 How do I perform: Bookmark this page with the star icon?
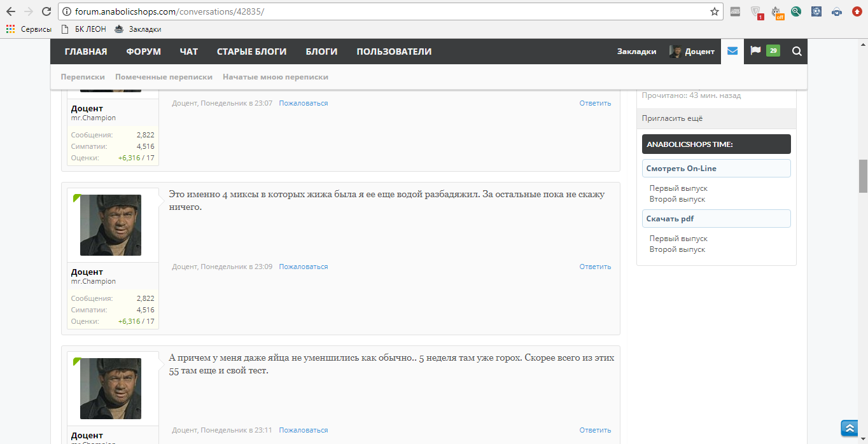pyautogui.click(x=714, y=11)
